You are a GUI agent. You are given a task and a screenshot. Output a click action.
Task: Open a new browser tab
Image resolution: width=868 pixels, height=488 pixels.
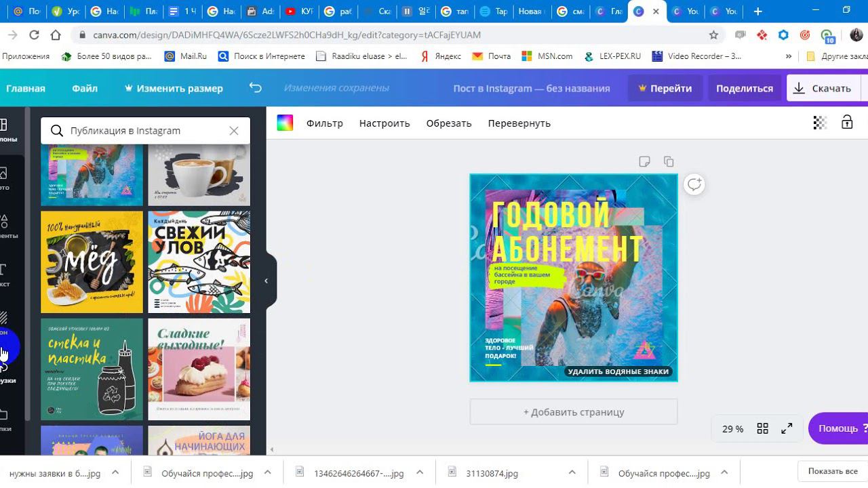pos(757,12)
